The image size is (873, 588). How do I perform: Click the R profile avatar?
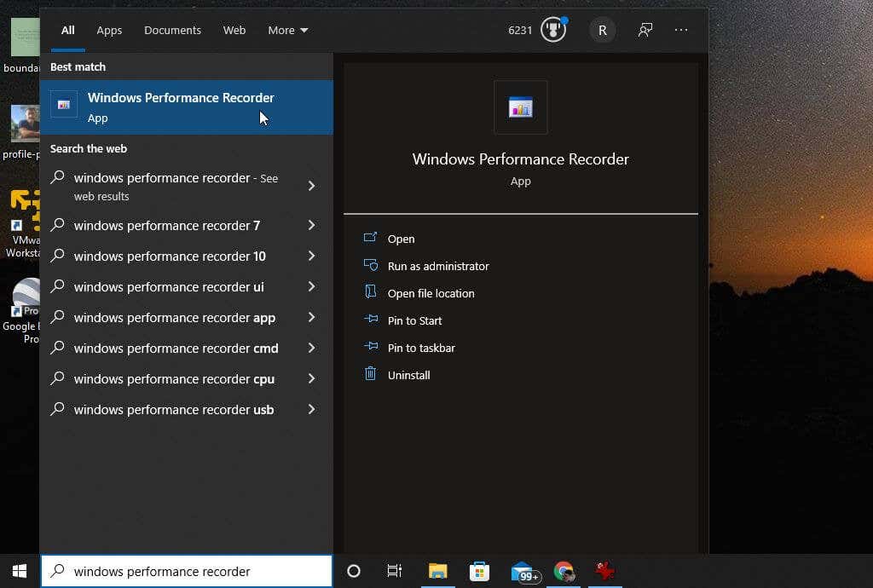[x=603, y=29]
